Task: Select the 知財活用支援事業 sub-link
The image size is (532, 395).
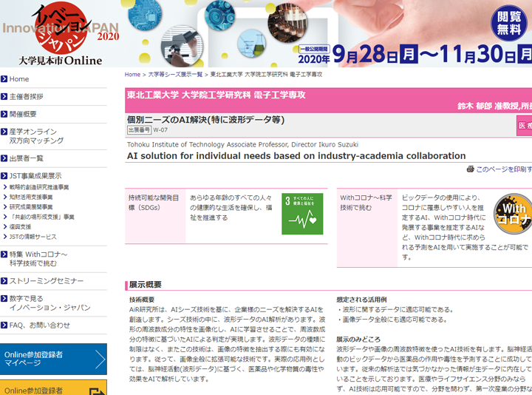Action: pos(31,197)
